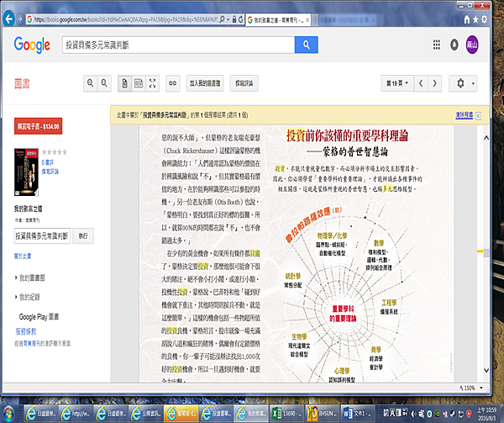Click the zoom out magnifier button
This screenshot has height=423, width=504.
tap(104, 83)
